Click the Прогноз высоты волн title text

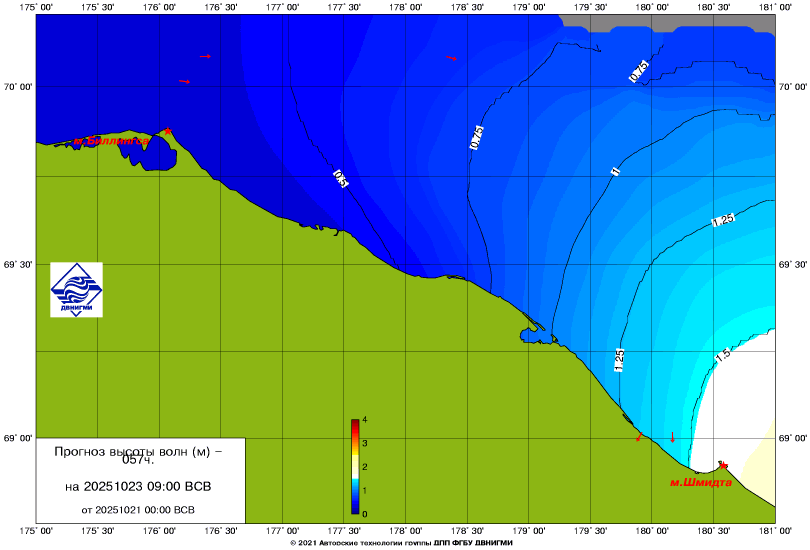[x=137, y=455]
